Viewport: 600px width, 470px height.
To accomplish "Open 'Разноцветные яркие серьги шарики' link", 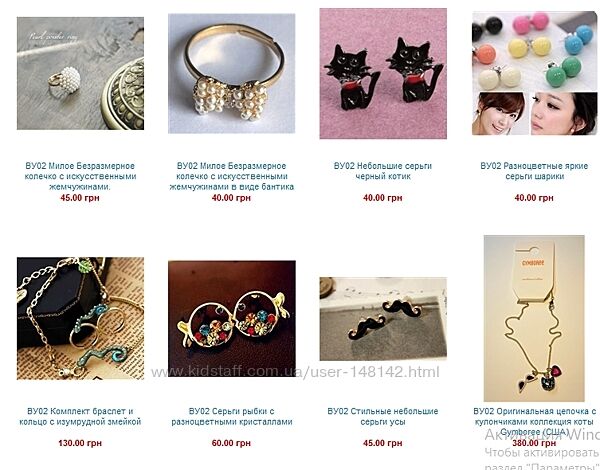I will pyautogui.click(x=535, y=171).
